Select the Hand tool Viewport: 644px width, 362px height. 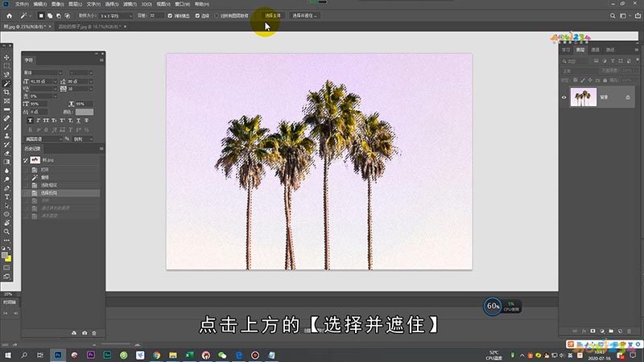[x=6, y=223]
